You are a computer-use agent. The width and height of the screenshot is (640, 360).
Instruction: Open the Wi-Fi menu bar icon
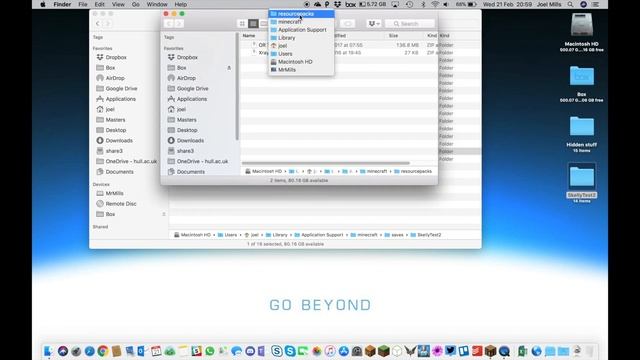[435, 4]
